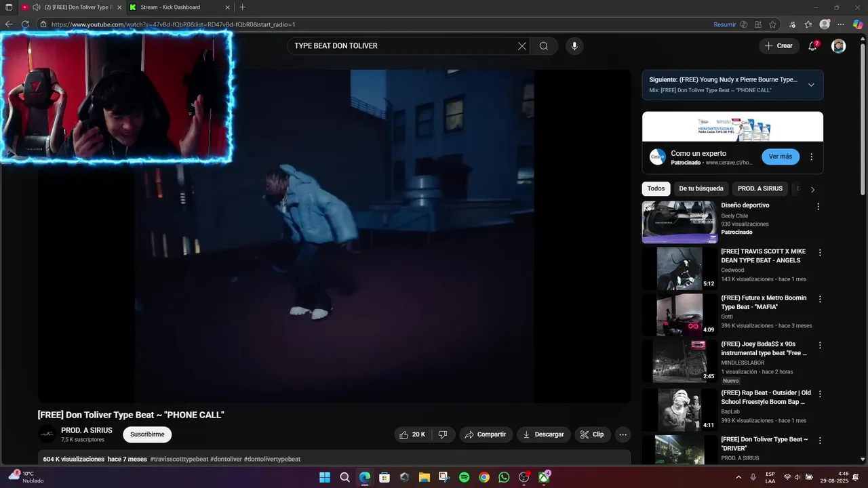Screen dimensions: 868x488
Task: Select the PROD. A SIRIUS filter chip
Action: (x=760, y=188)
